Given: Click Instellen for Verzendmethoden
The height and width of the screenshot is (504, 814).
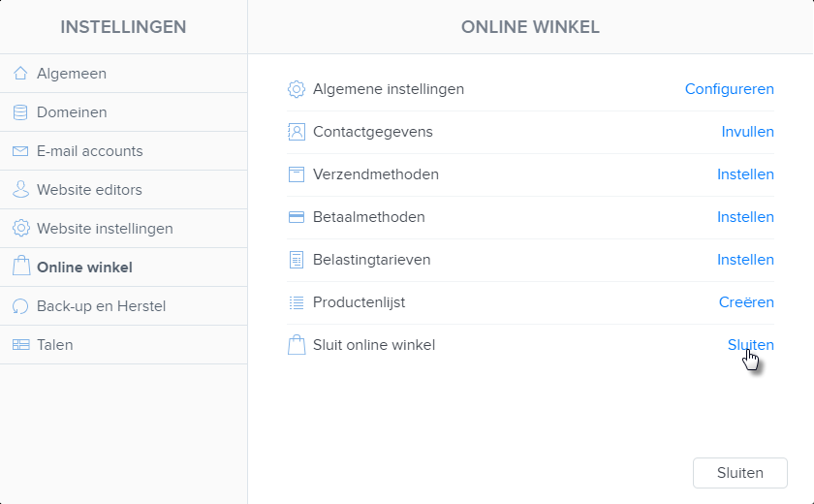Looking at the screenshot, I should (x=745, y=174).
